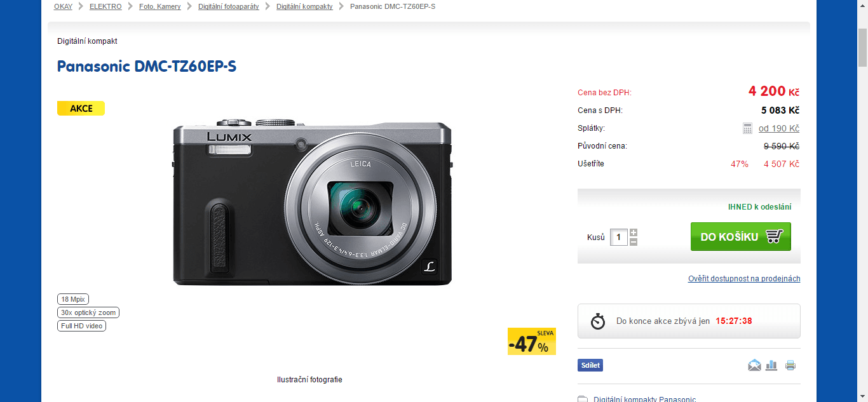Compare product using bar chart icon

tap(771, 365)
